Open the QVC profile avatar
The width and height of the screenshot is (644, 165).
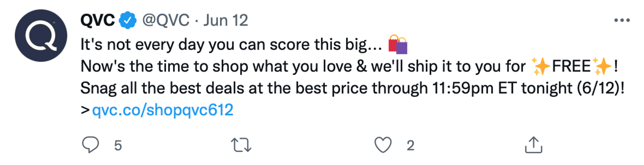coord(41,36)
